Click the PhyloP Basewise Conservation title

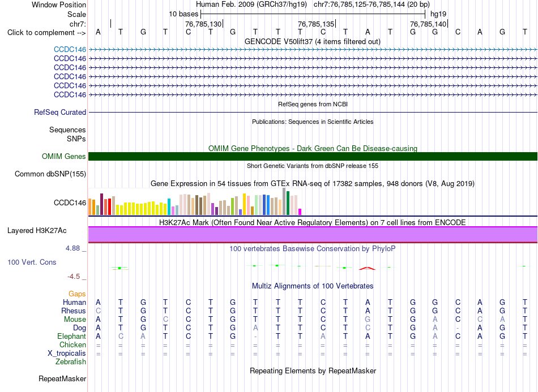(313, 248)
